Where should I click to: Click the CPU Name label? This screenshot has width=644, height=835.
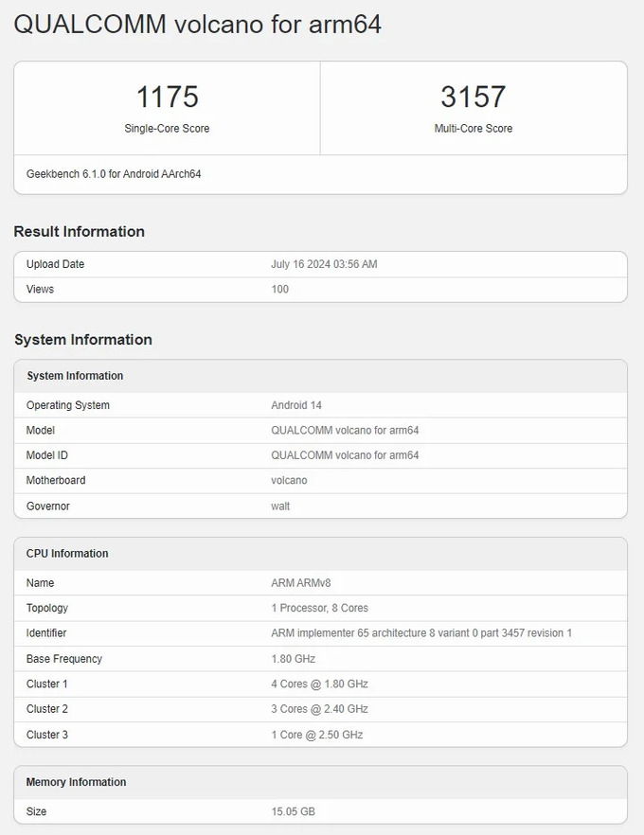[40, 583]
